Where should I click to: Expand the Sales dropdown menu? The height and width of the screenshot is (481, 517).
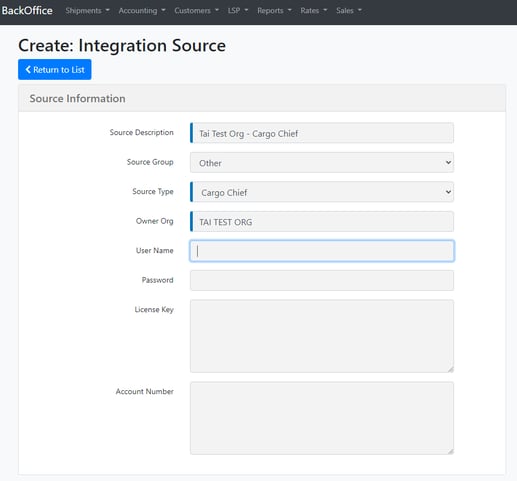(x=349, y=11)
